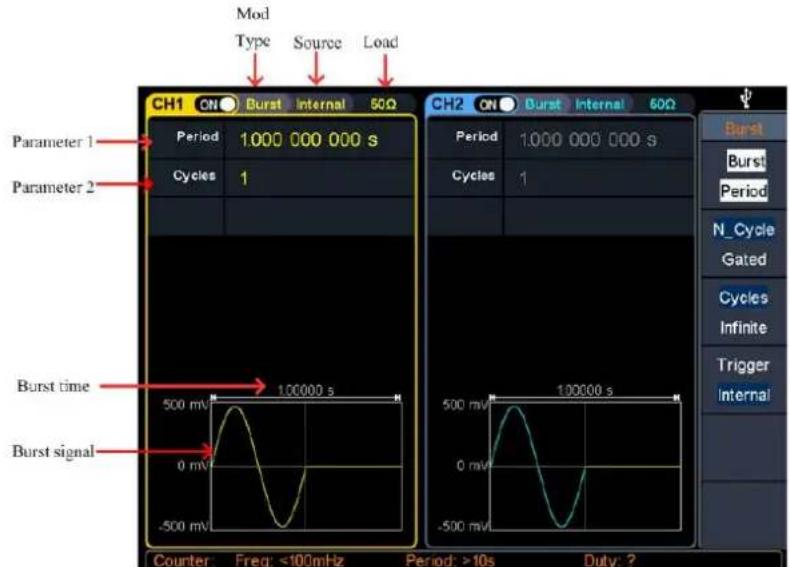The width and height of the screenshot is (790, 567).
Task: Open the Trigger Internal softkey
Action: click(744, 380)
